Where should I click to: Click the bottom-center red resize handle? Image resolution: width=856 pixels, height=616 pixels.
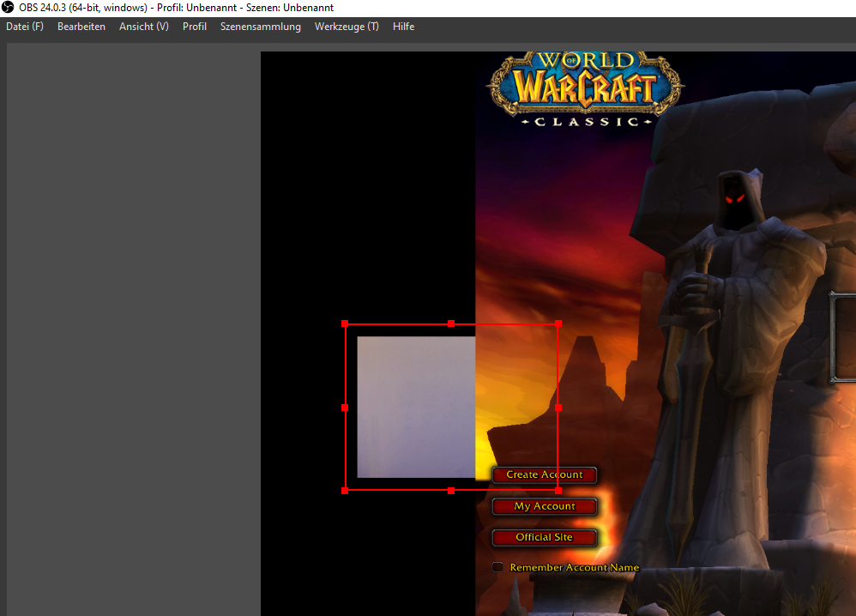pyautogui.click(x=451, y=491)
